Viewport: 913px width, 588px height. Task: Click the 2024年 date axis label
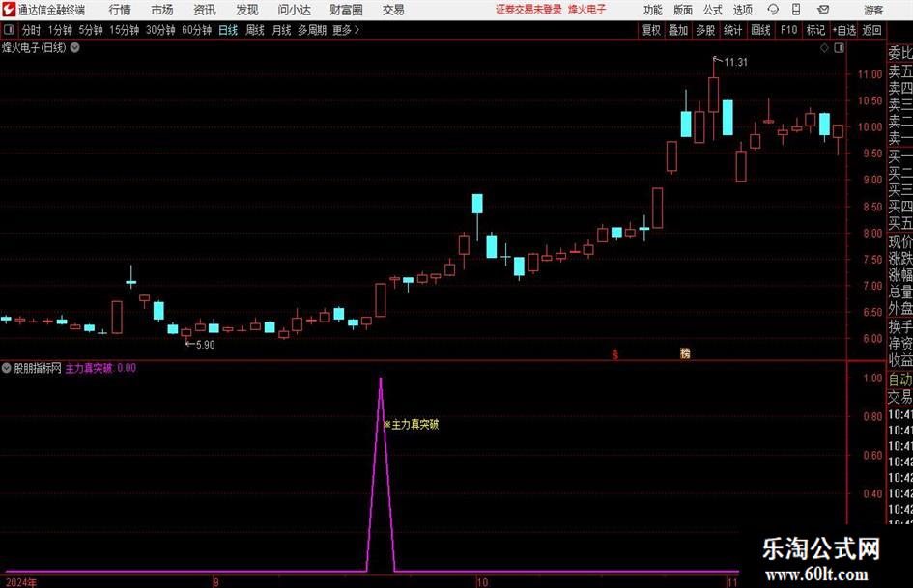21,582
